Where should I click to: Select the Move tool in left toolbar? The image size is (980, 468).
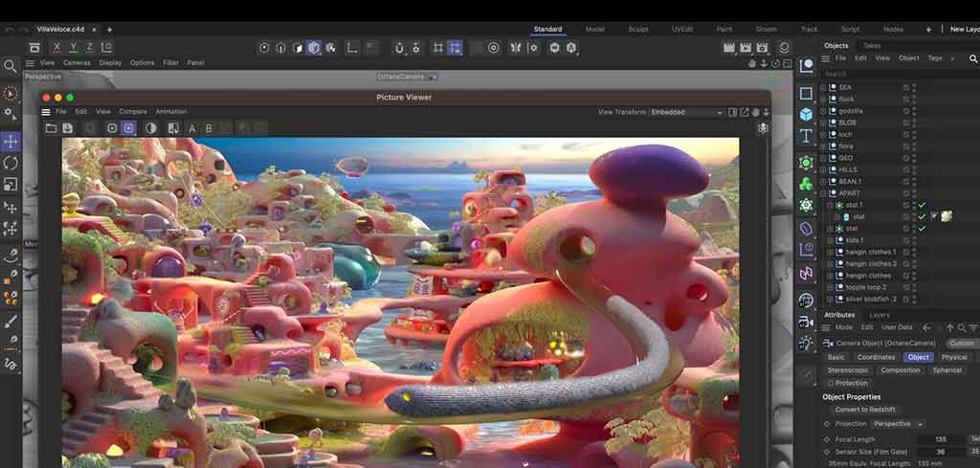11,142
